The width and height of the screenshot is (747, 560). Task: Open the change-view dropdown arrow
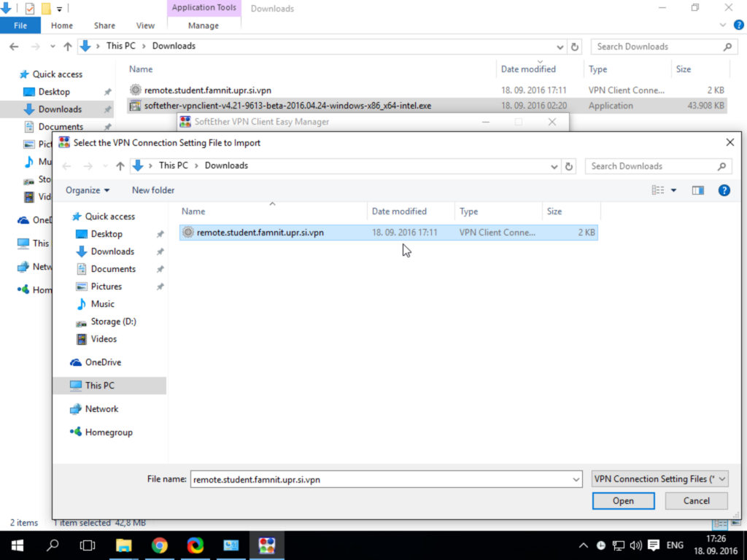pyautogui.click(x=673, y=190)
